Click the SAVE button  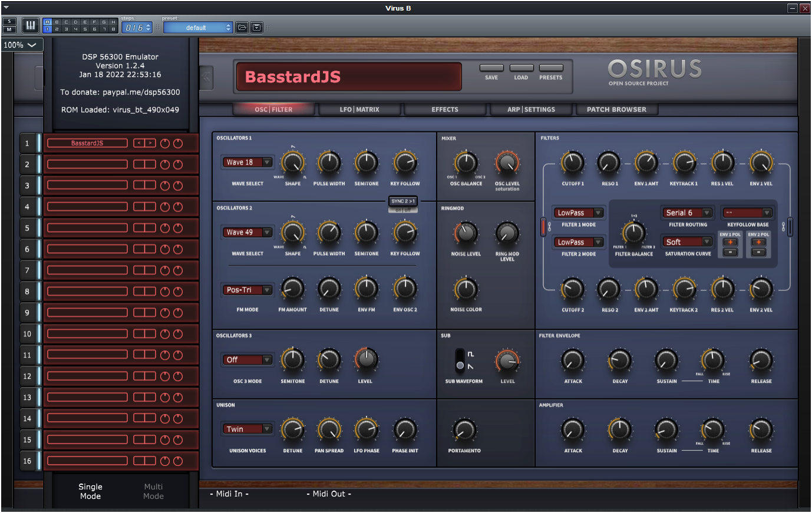click(x=491, y=68)
